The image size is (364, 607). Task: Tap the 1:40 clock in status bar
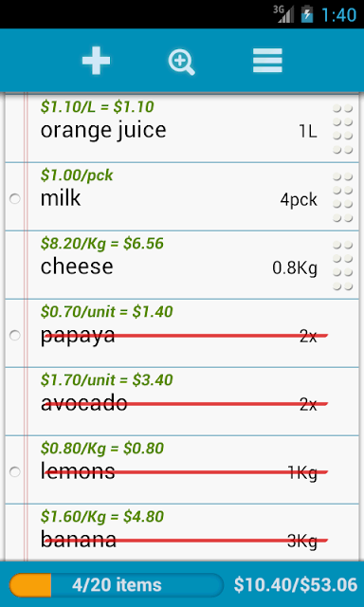click(339, 15)
